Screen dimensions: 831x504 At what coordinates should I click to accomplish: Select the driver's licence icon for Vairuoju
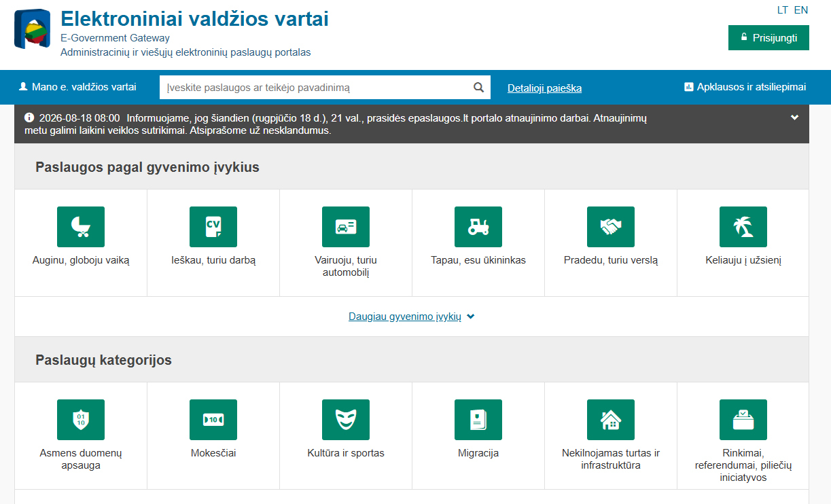click(346, 227)
